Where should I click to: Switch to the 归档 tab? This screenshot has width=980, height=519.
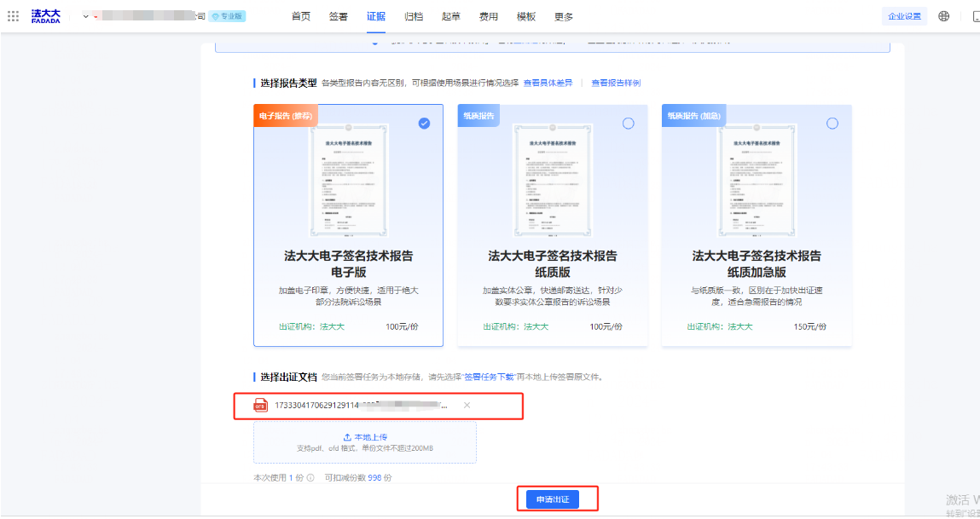[x=413, y=16]
